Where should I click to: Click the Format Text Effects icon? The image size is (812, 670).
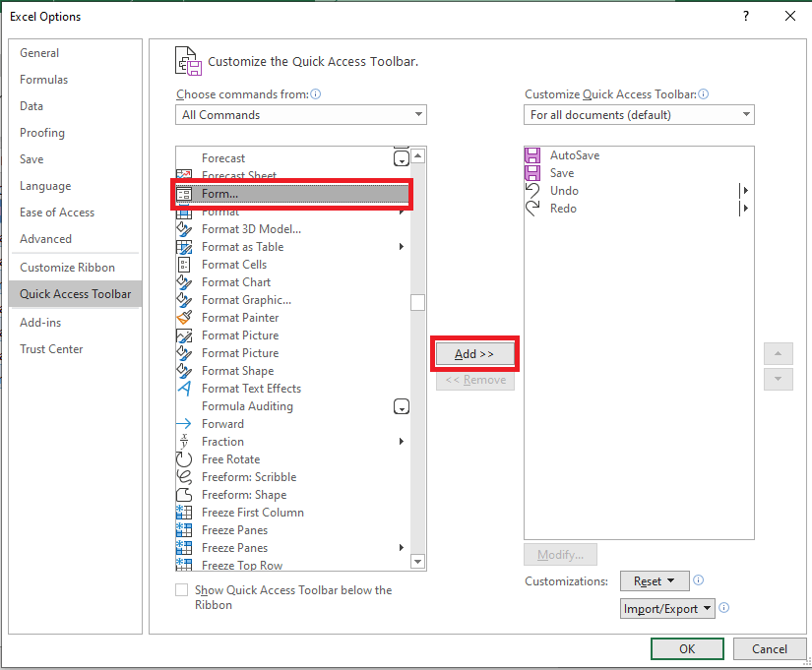(x=184, y=389)
